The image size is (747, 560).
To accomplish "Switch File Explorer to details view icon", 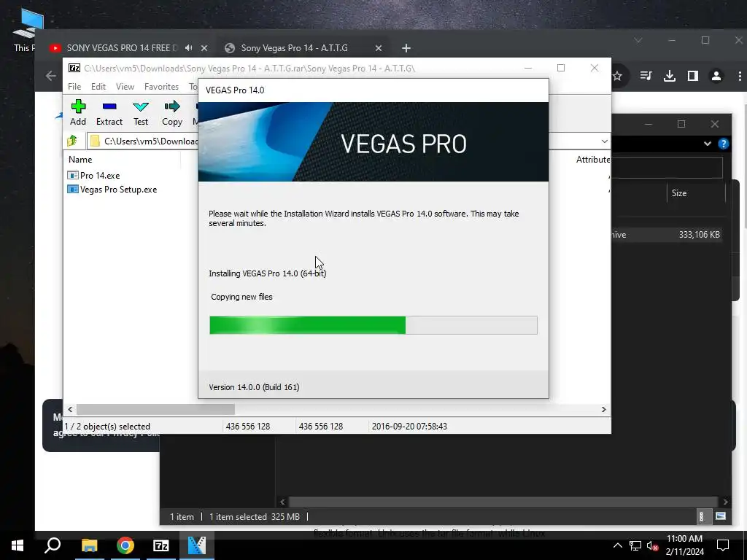I will click(x=701, y=516).
